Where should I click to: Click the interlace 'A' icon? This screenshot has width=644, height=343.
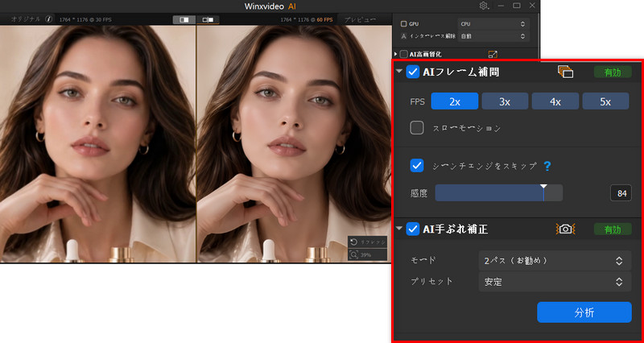tap(403, 35)
